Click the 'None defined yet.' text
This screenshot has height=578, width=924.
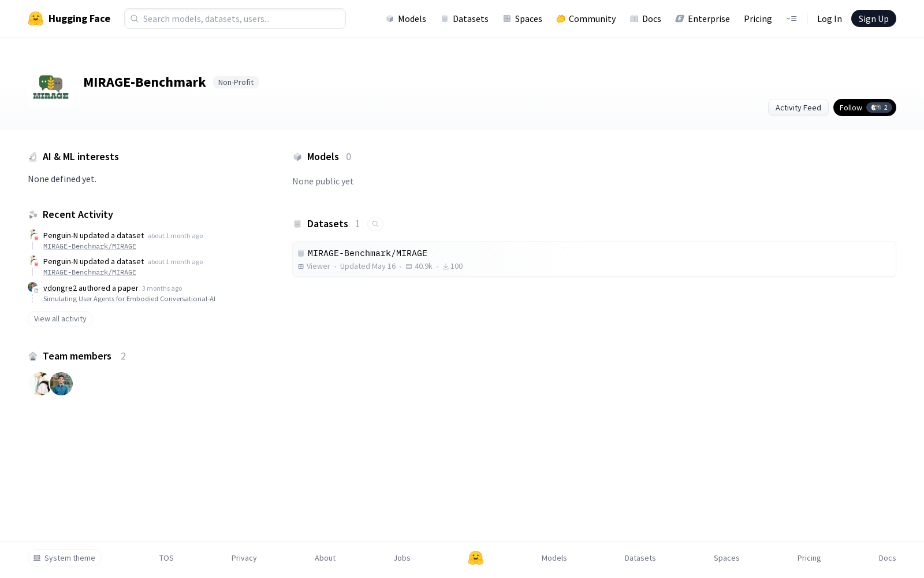(62, 179)
